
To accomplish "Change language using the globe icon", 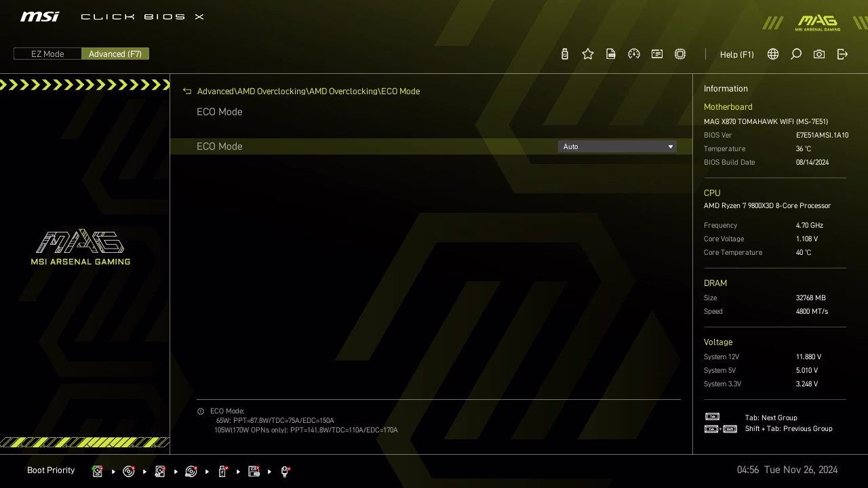I will [x=773, y=54].
